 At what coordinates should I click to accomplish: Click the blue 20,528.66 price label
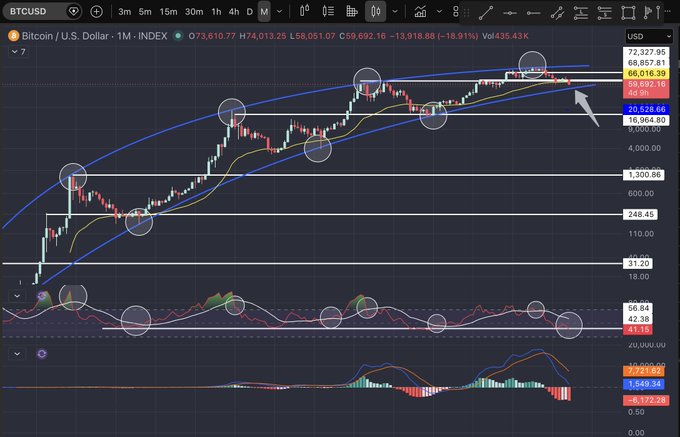pyautogui.click(x=646, y=109)
